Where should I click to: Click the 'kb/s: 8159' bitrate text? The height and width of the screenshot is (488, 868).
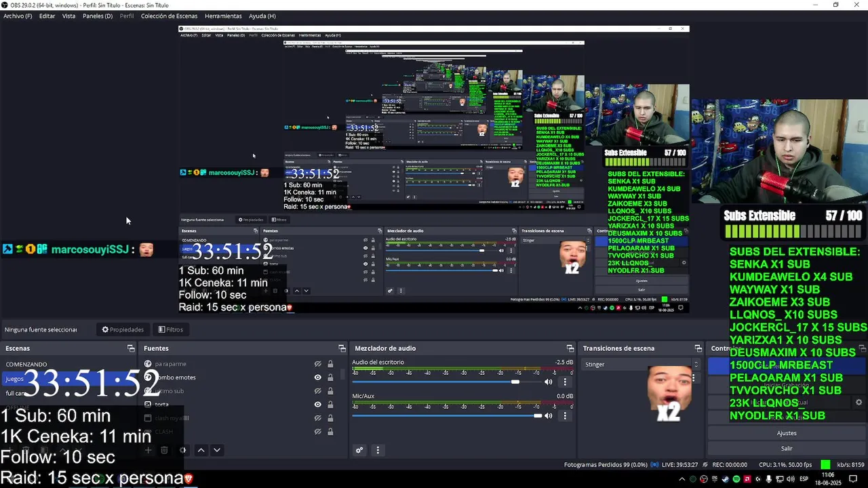[850, 465]
